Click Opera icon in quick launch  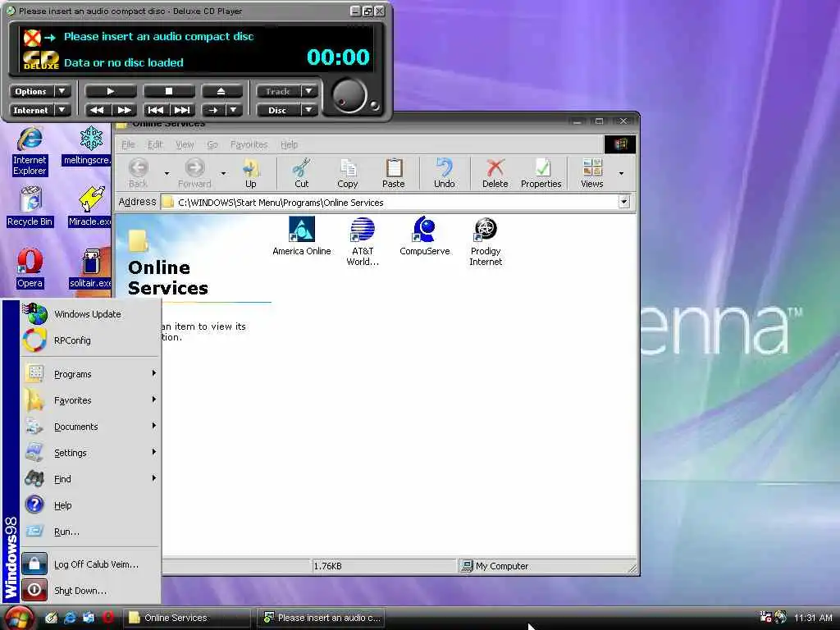[x=108, y=618]
